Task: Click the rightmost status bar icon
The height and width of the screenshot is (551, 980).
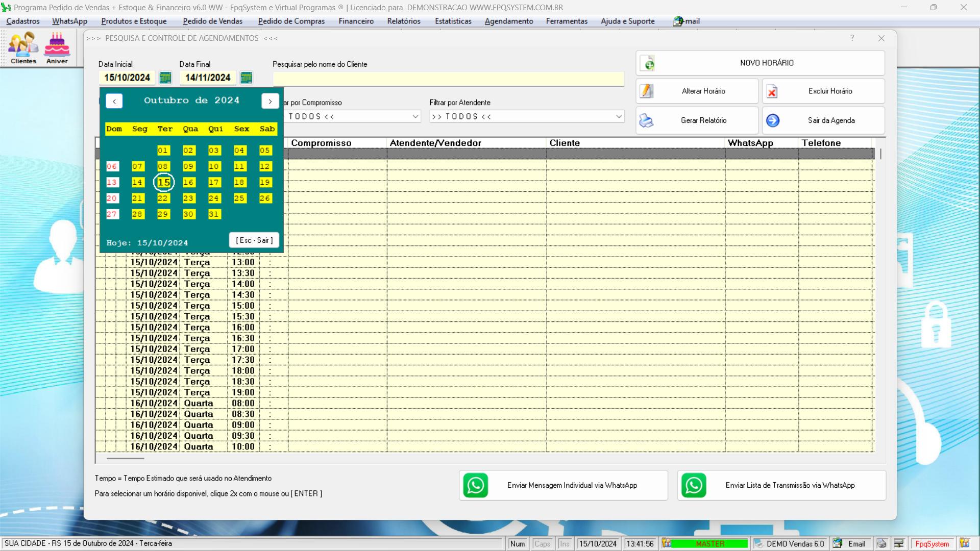Action: [x=964, y=543]
